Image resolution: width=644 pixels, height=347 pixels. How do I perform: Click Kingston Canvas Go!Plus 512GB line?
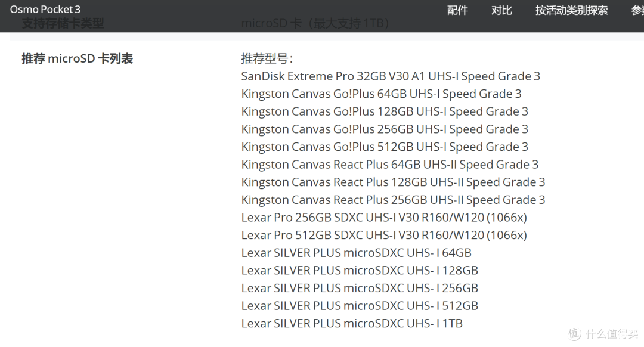point(385,147)
